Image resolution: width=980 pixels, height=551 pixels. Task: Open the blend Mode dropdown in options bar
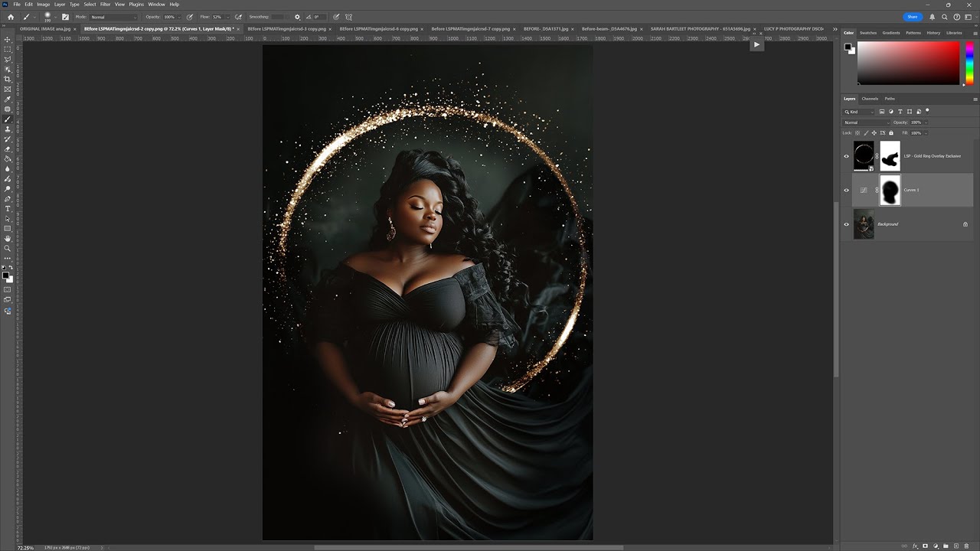click(114, 17)
